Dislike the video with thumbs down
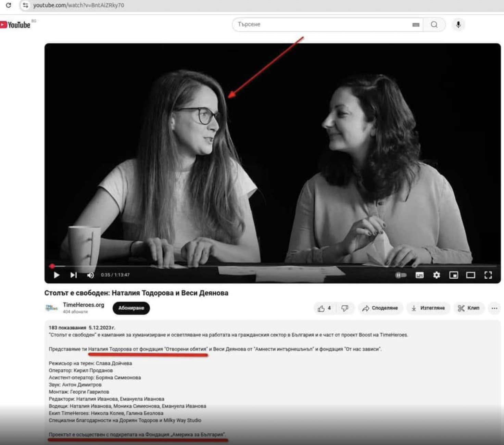The height and width of the screenshot is (445, 504). coord(345,308)
